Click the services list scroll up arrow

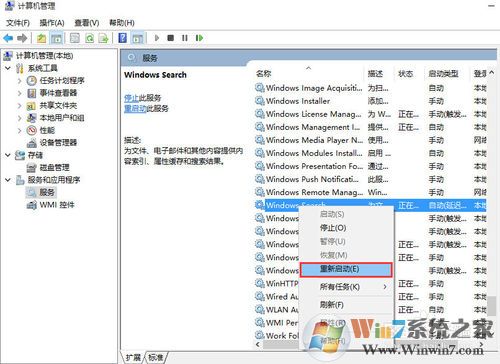coord(492,73)
